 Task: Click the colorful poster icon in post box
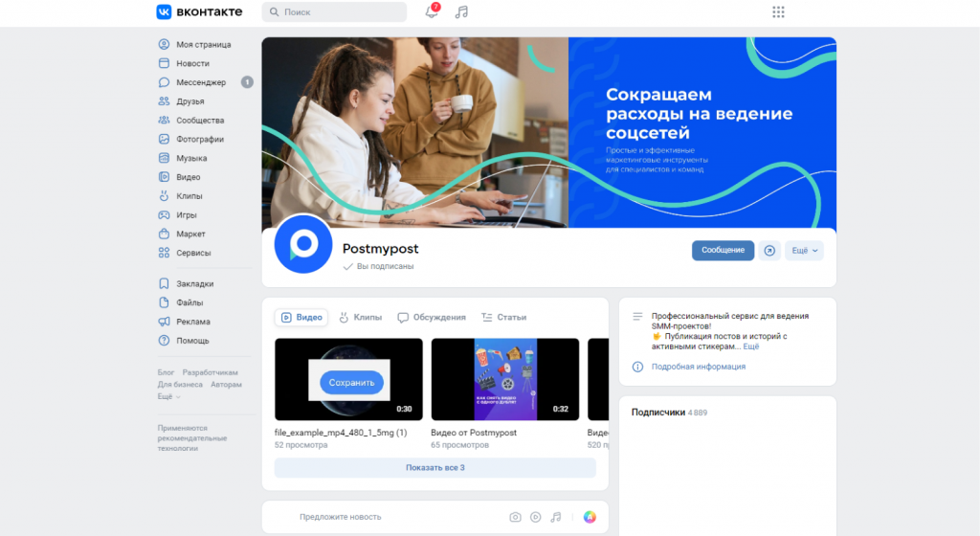590,517
